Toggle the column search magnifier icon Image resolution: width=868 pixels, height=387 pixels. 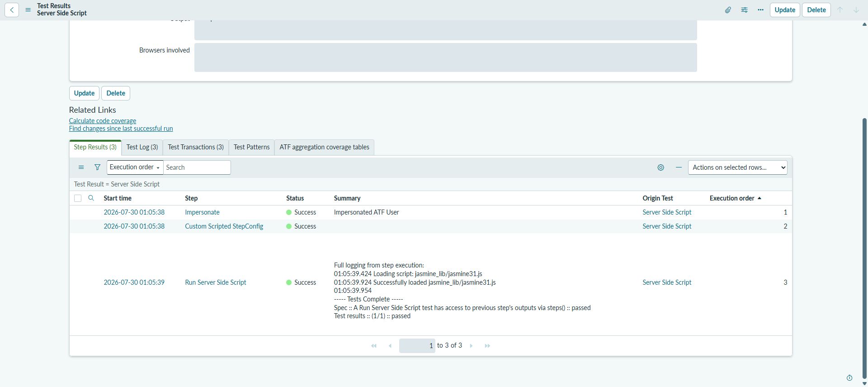(x=91, y=198)
